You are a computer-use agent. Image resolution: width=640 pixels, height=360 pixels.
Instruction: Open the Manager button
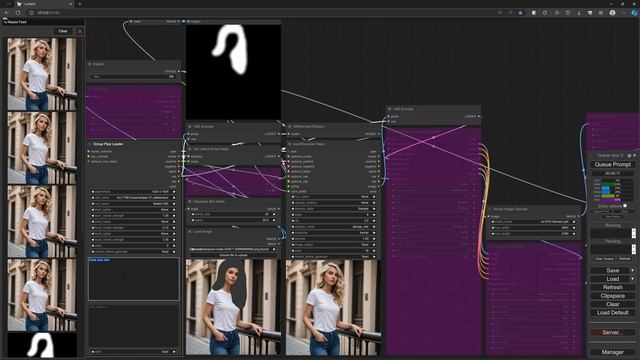pyautogui.click(x=612, y=352)
